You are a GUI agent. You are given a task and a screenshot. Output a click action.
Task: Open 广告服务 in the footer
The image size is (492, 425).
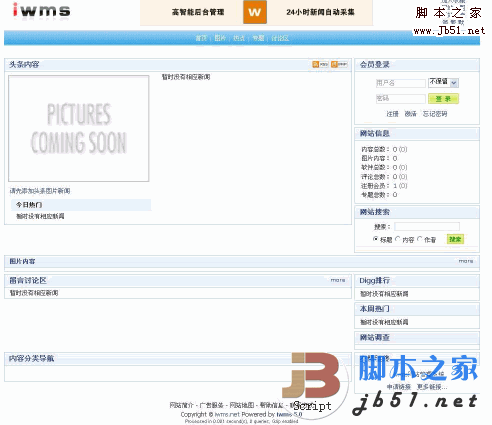click(212, 405)
